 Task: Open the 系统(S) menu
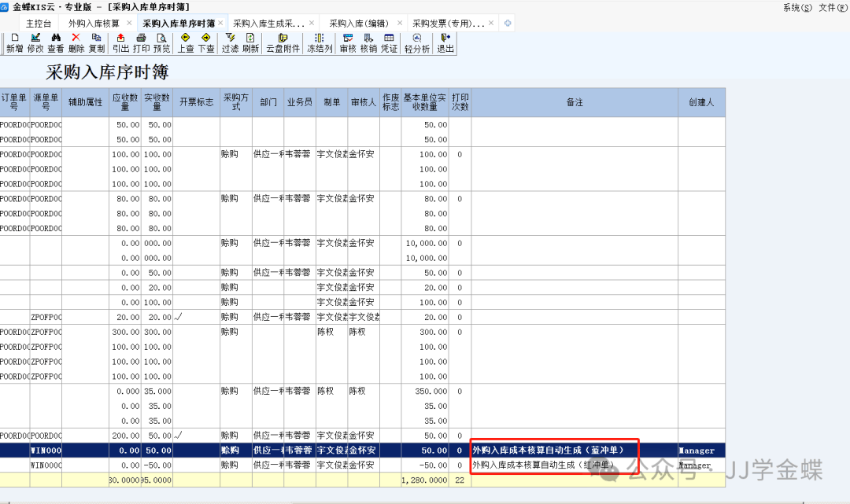pos(796,7)
